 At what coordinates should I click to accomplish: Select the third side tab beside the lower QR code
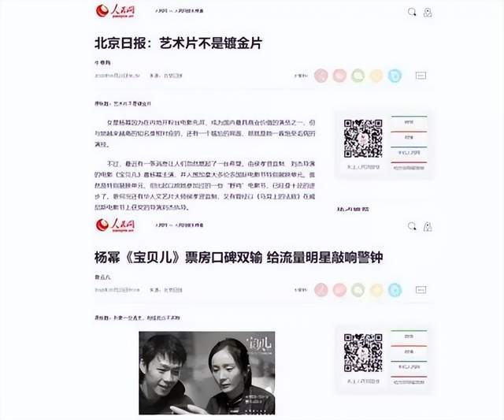tap(409, 367)
